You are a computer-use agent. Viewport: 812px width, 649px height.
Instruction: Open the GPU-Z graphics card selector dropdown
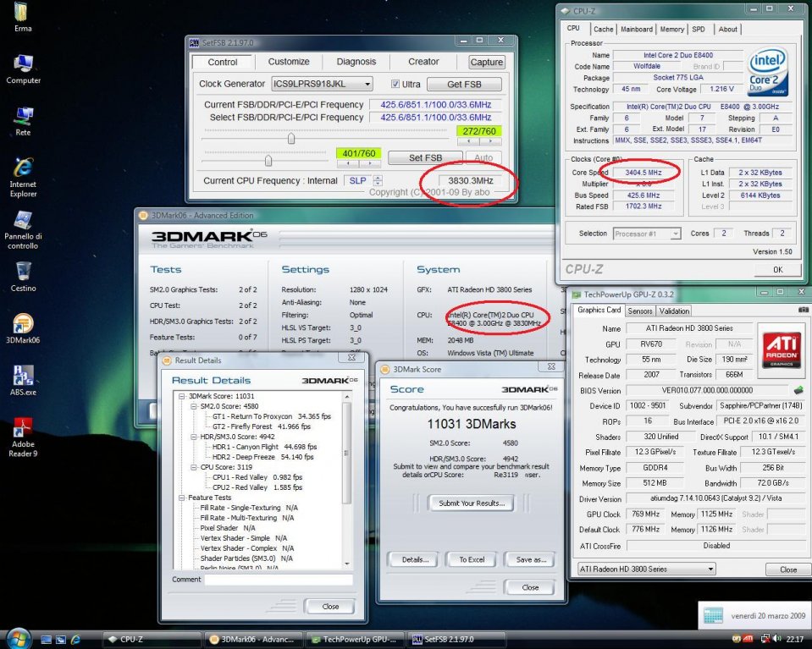click(x=646, y=569)
